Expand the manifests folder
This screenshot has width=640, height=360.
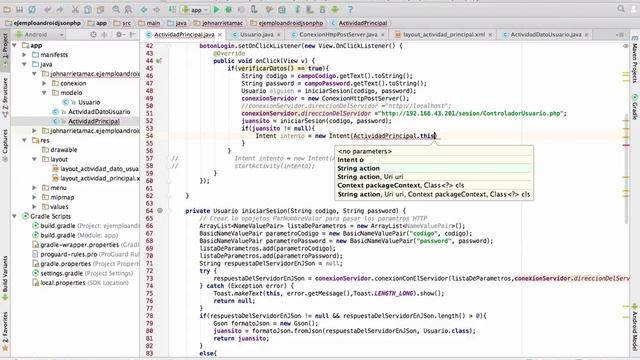click(x=24, y=55)
